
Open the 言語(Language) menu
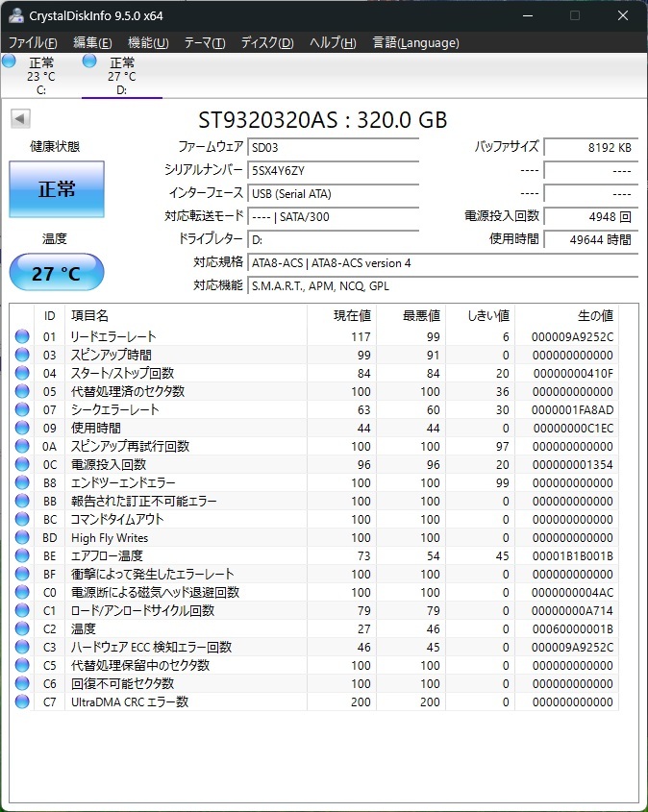pos(416,42)
